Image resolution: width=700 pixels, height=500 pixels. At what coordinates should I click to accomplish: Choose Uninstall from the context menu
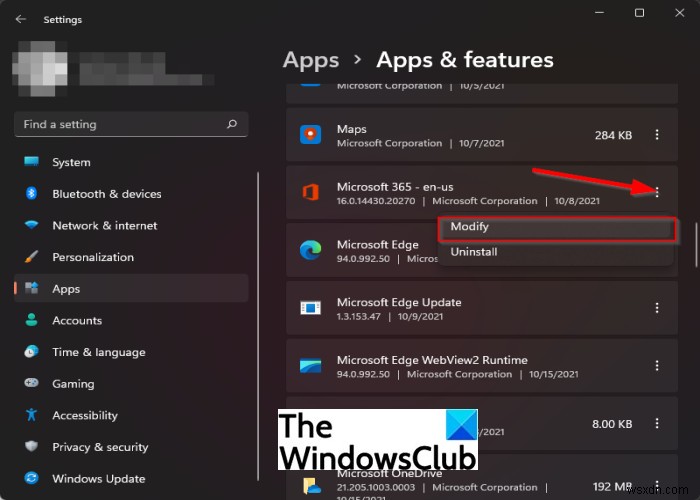click(x=556, y=252)
